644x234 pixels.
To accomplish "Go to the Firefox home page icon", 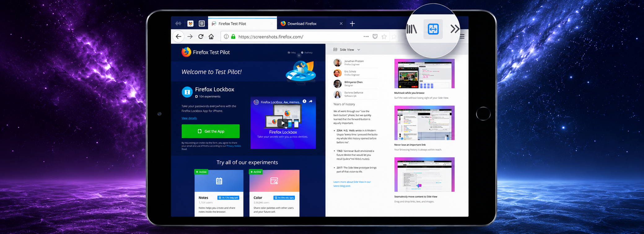I will coord(211,37).
